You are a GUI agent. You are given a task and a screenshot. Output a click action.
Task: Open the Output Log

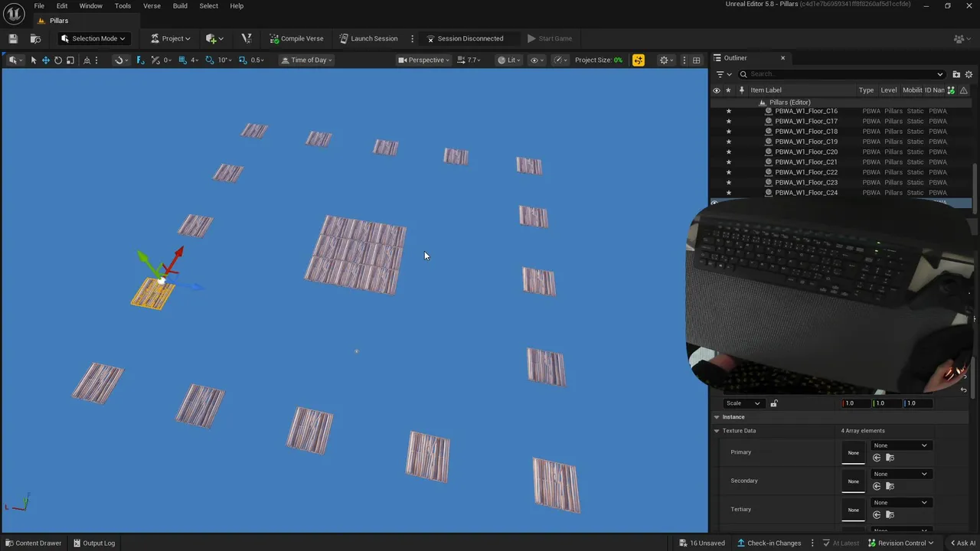coord(93,543)
